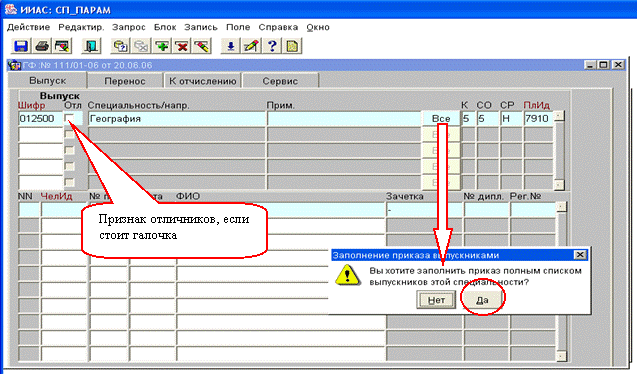
Task: Print using the printer toolbar icon
Action: [42, 46]
